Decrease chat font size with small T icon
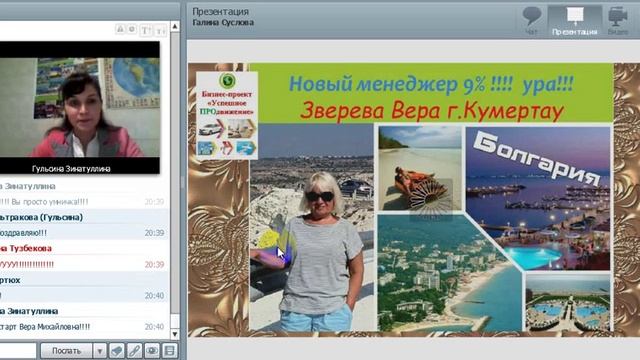The image size is (640, 360). tap(160, 31)
